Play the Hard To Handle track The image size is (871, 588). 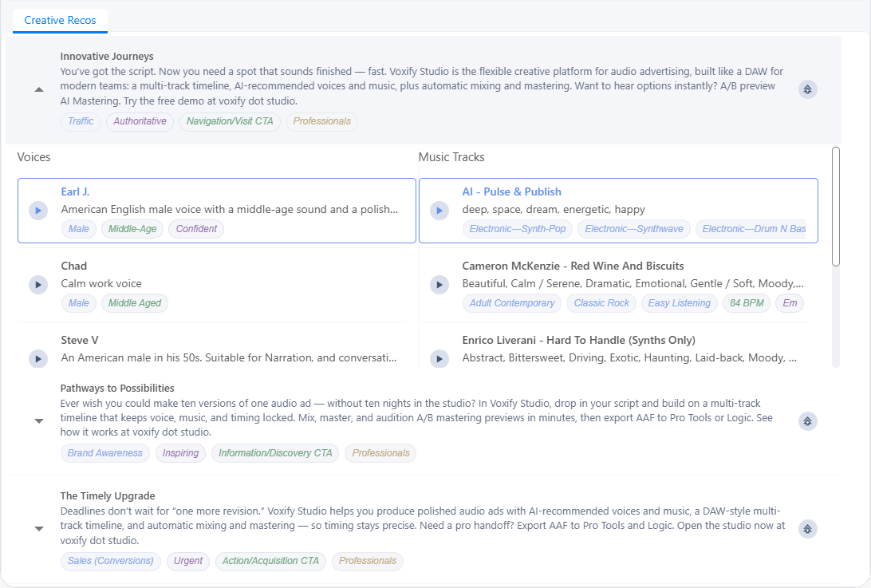point(439,358)
